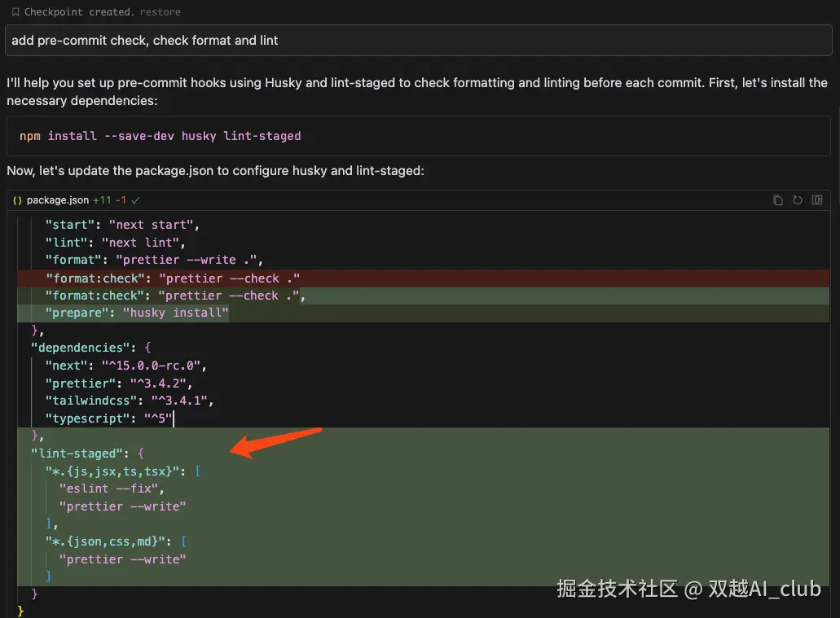Click the restore checkpoint link
This screenshot has width=840, height=618.
point(161,11)
